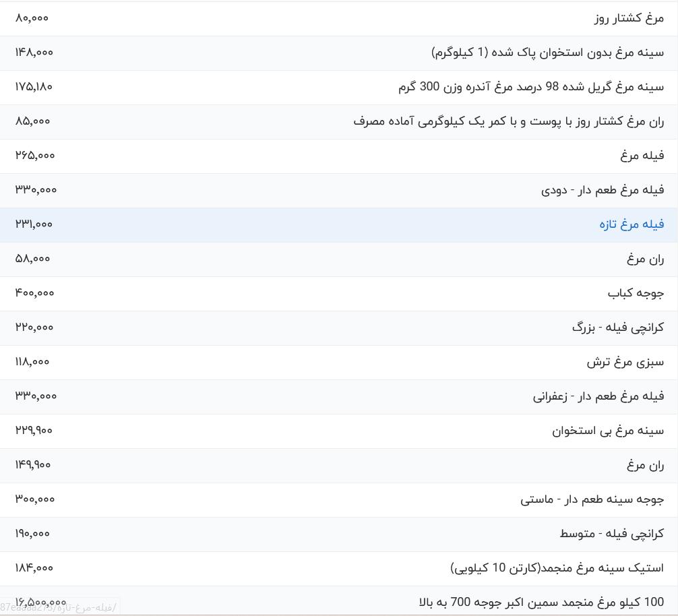Open کرانچی فیله - متوسط product
The width and height of the screenshot is (678, 616).
(612, 534)
